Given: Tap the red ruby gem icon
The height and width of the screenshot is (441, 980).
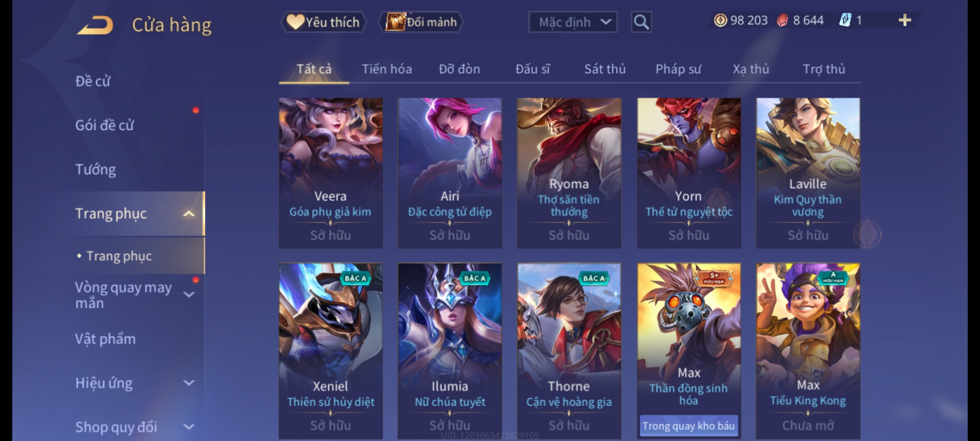Looking at the screenshot, I should coord(782,20).
